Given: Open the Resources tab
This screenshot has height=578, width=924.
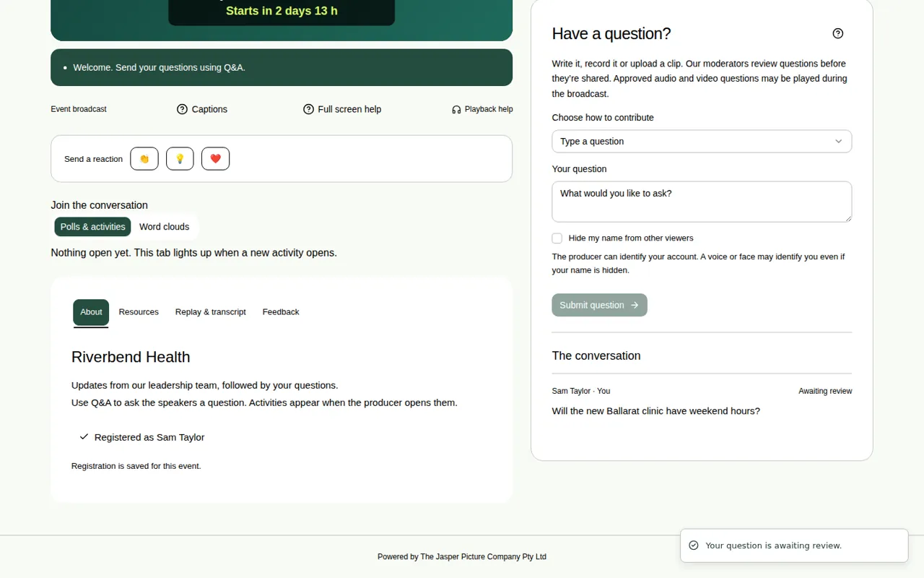Looking at the screenshot, I should pyautogui.click(x=139, y=312).
